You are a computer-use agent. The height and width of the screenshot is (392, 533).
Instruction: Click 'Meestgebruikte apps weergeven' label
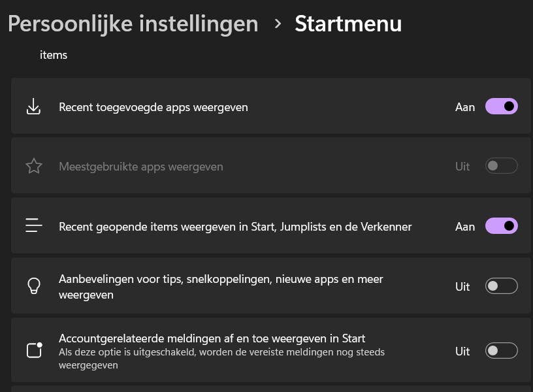[141, 167]
